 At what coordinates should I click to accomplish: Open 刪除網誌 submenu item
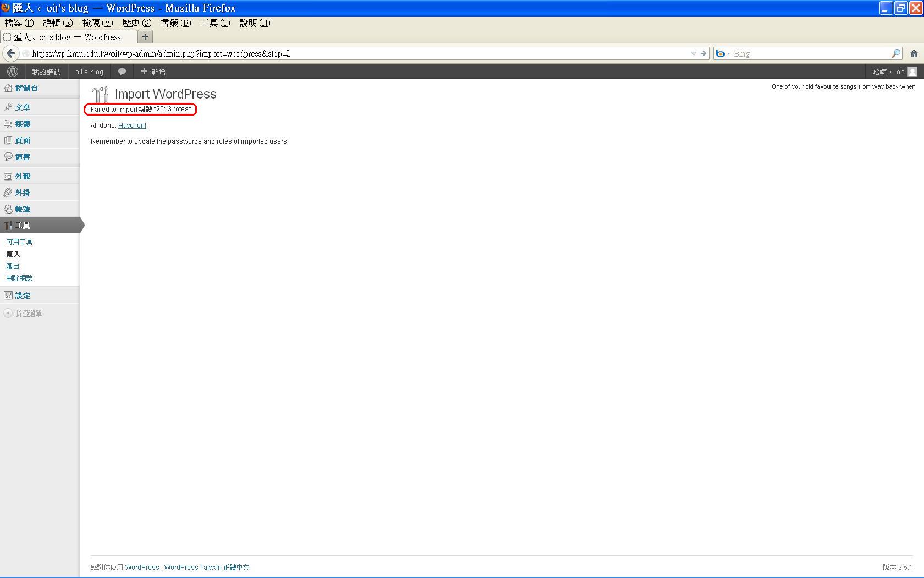pyautogui.click(x=19, y=279)
